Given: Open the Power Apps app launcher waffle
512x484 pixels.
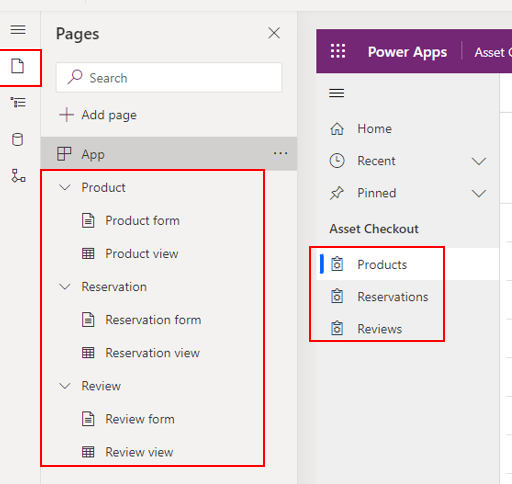Looking at the screenshot, I should [338, 51].
